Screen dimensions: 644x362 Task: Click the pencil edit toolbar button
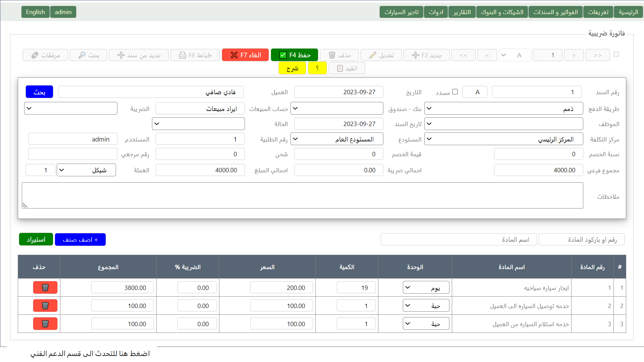point(381,55)
